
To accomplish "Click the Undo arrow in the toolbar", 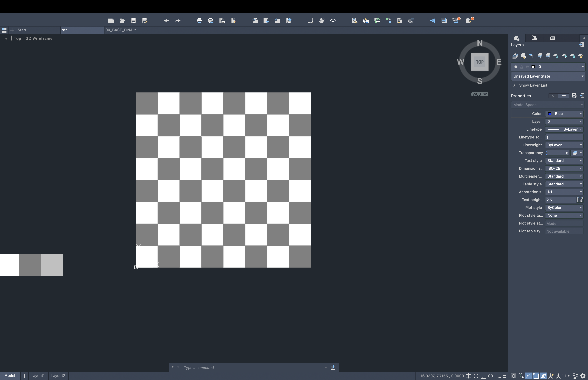I will (167, 20).
